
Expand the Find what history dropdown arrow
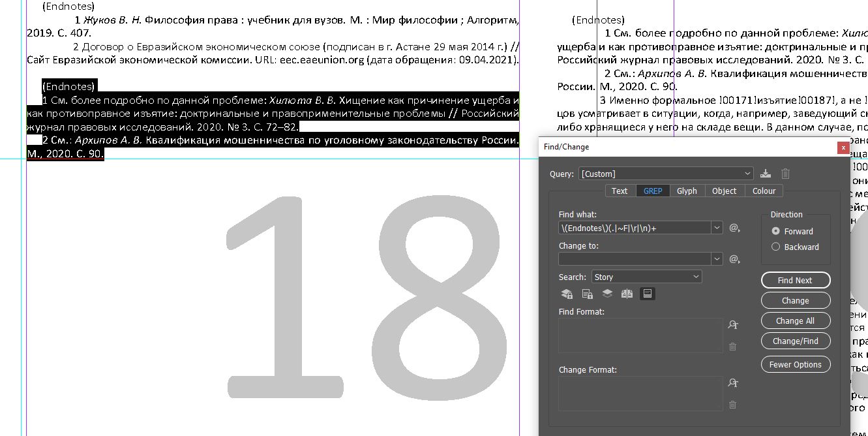(x=717, y=228)
